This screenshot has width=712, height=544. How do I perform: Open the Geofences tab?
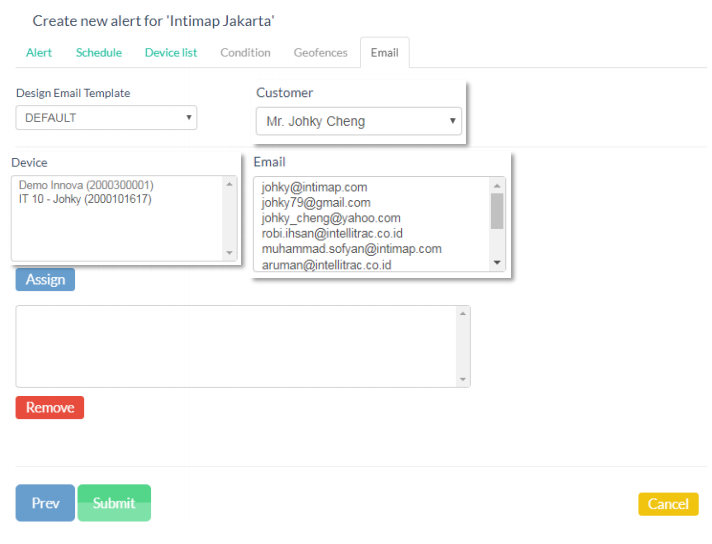320,53
